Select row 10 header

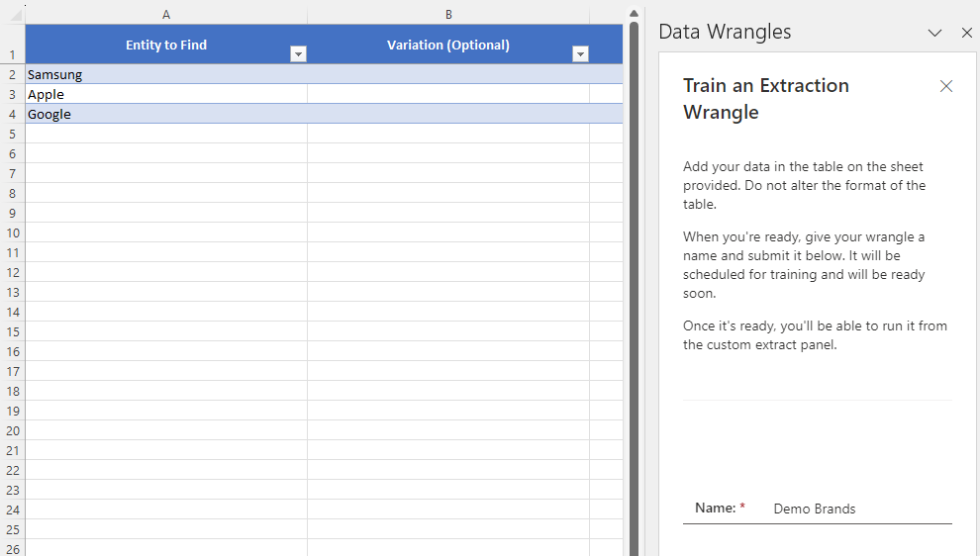(x=13, y=233)
